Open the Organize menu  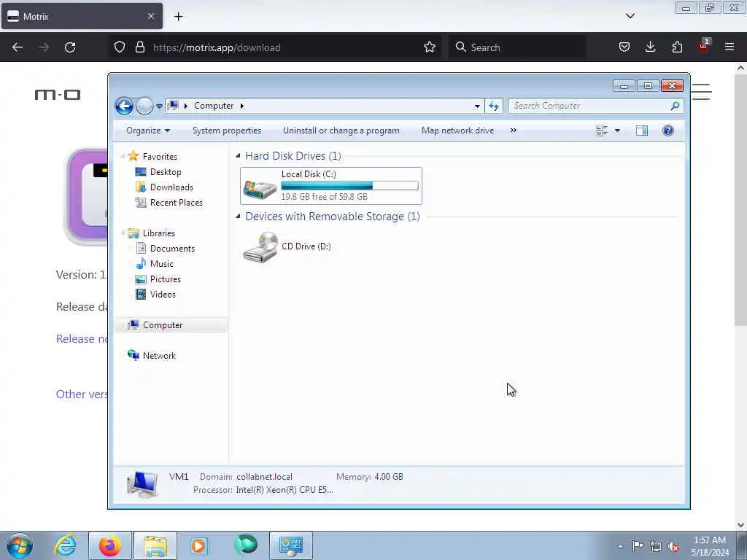(x=147, y=131)
